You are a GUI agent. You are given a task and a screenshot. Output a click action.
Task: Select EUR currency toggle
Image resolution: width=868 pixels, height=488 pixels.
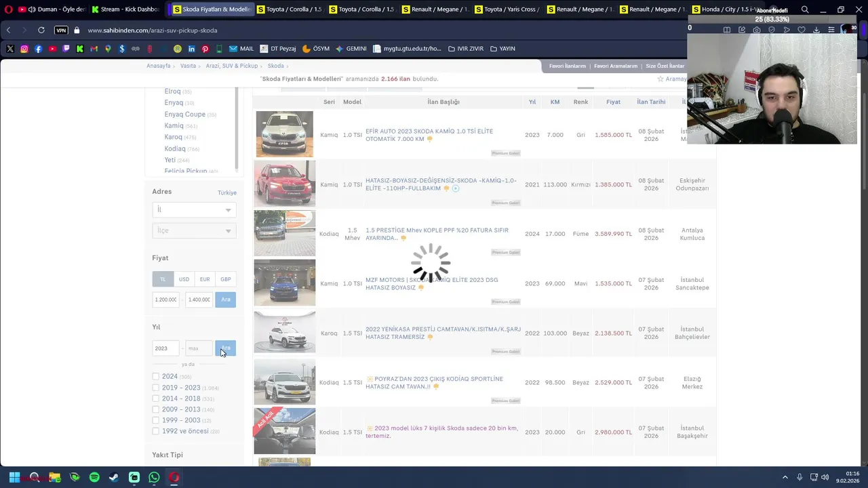(205, 279)
